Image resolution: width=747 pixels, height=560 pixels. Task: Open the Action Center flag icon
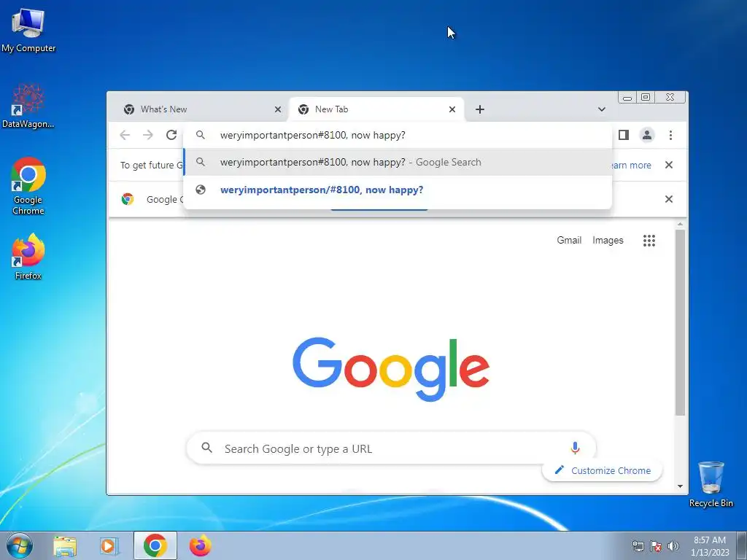coord(656,546)
